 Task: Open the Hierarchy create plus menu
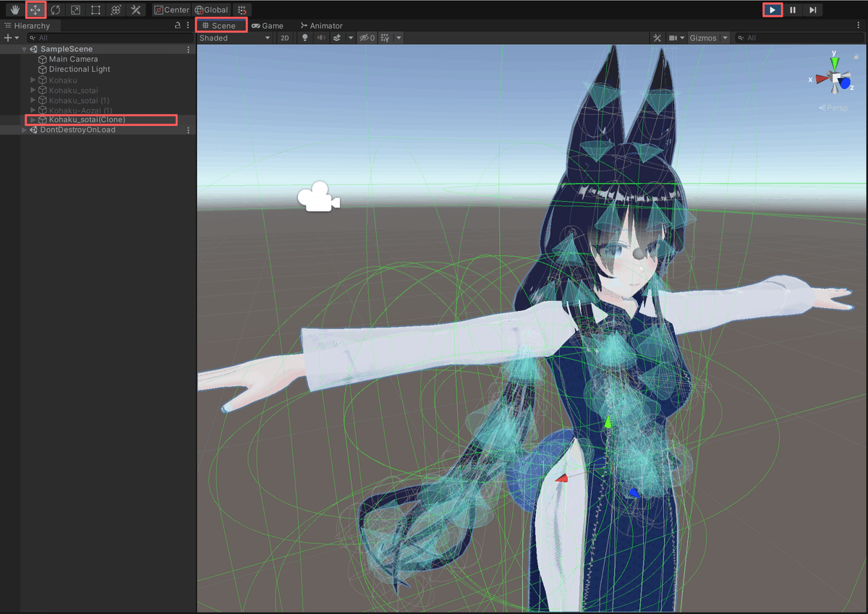[12, 38]
